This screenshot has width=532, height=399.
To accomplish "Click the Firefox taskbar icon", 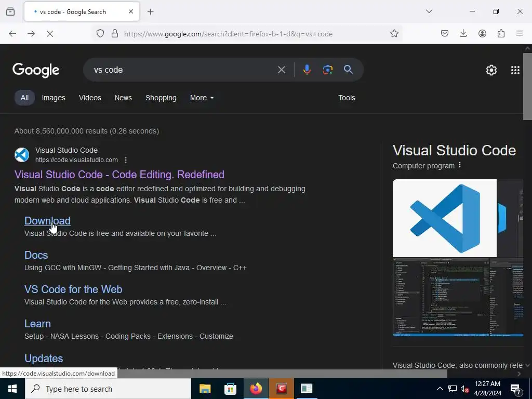I will (256, 389).
